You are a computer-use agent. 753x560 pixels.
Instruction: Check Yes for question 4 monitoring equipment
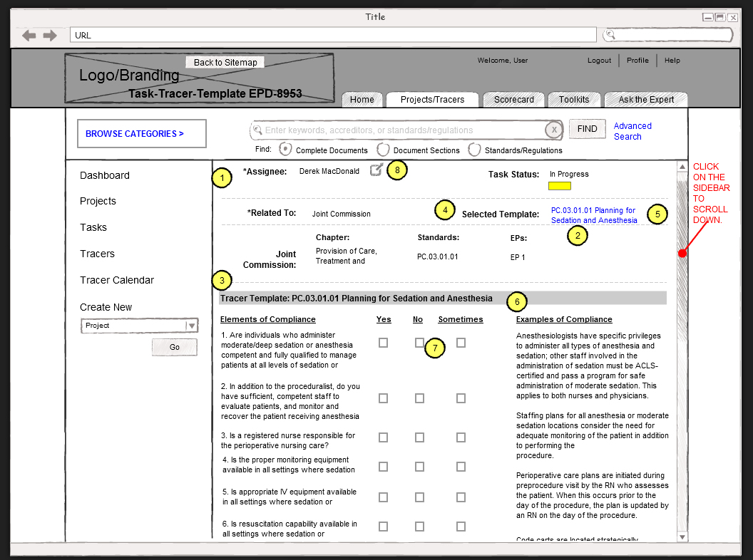coord(383,467)
